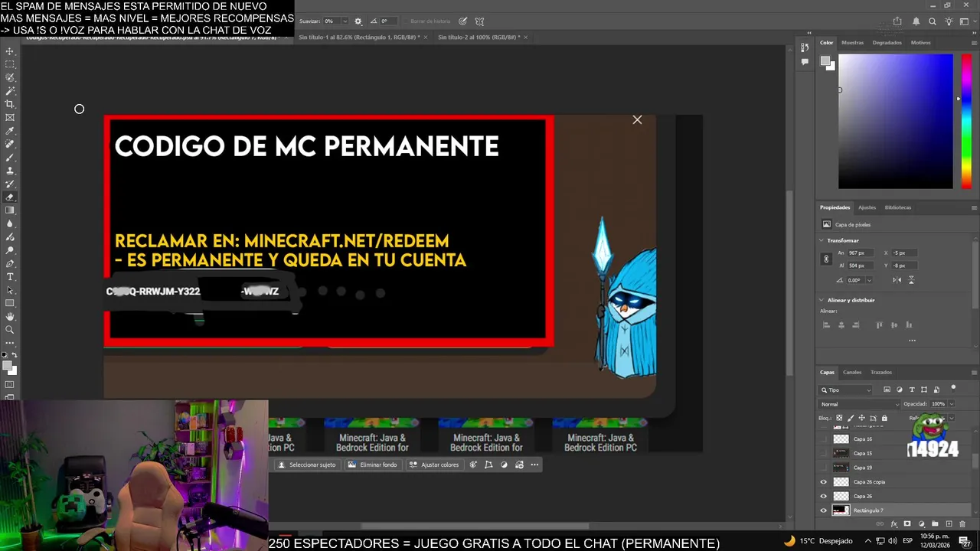Switch to the Ajustes tab

(867, 207)
